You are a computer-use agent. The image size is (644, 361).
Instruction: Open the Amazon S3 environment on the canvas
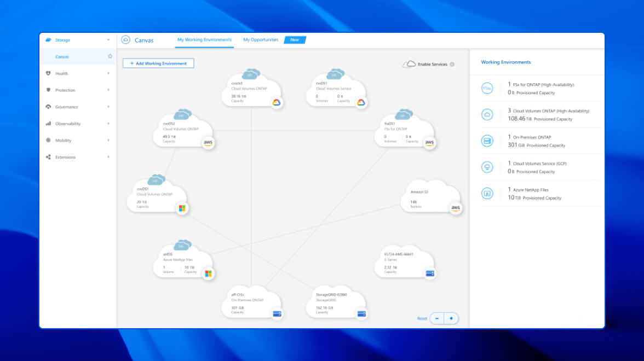430,198
